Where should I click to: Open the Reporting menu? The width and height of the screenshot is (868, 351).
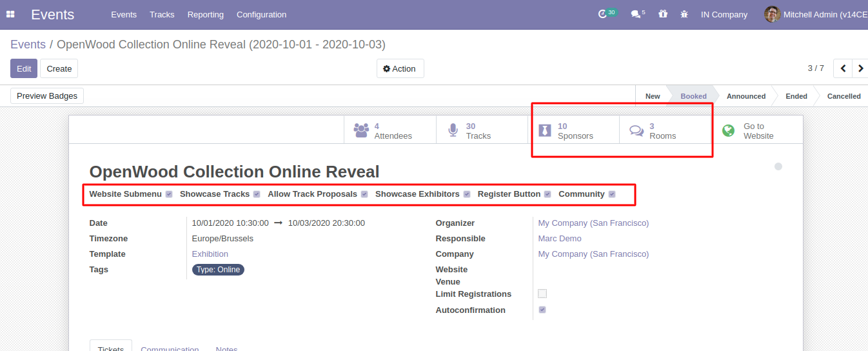(206, 14)
